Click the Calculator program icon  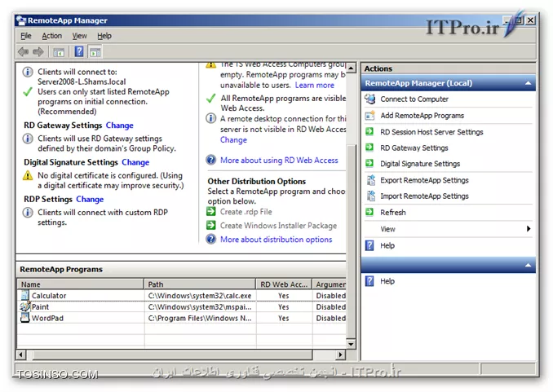click(x=24, y=295)
